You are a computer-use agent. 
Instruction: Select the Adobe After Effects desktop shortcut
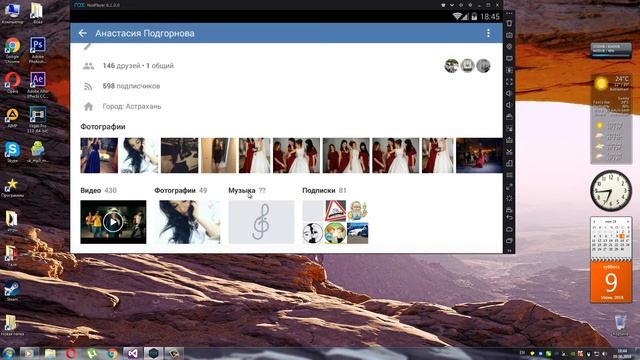point(38,85)
